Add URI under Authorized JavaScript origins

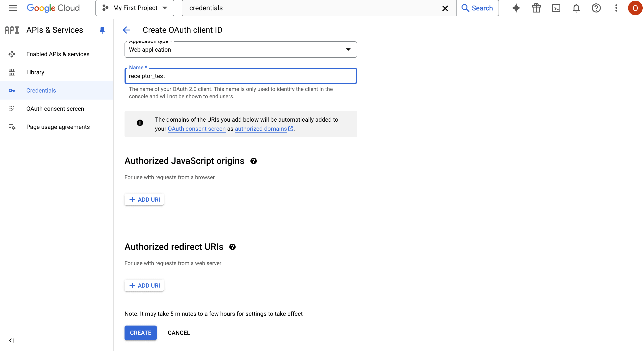pos(144,200)
